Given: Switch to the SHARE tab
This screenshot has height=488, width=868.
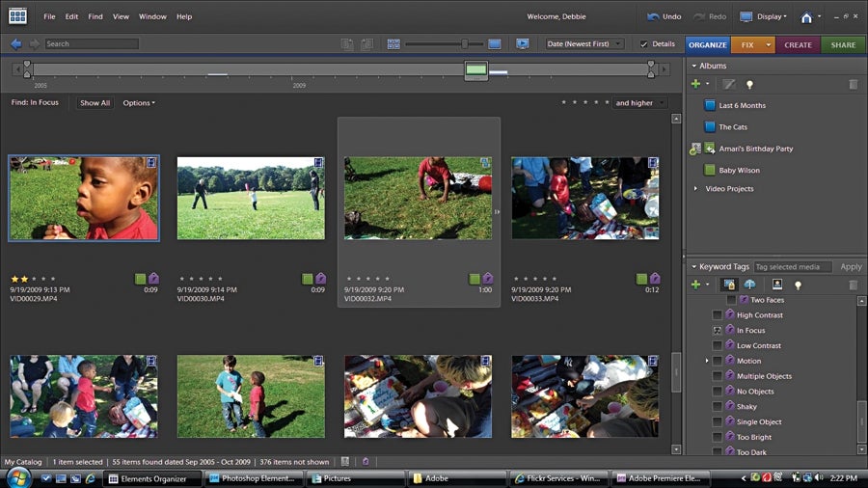Looking at the screenshot, I should click(x=843, y=44).
